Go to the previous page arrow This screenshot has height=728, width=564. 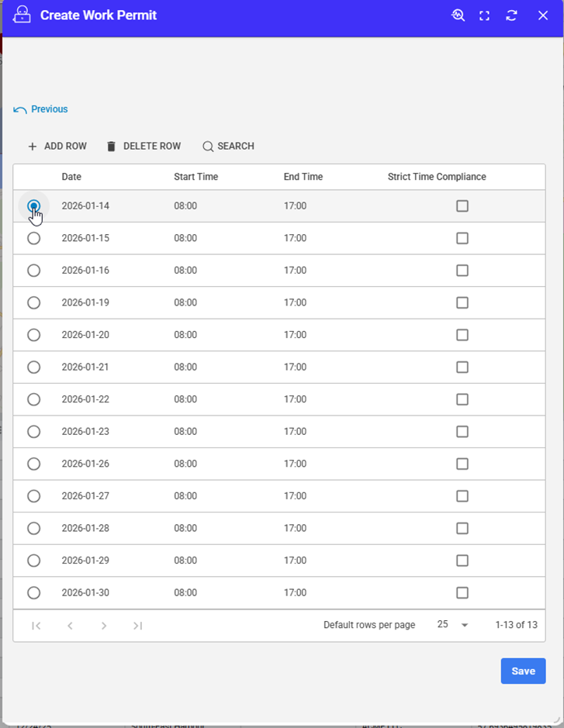pyautogui.click(x=70, y=626)
